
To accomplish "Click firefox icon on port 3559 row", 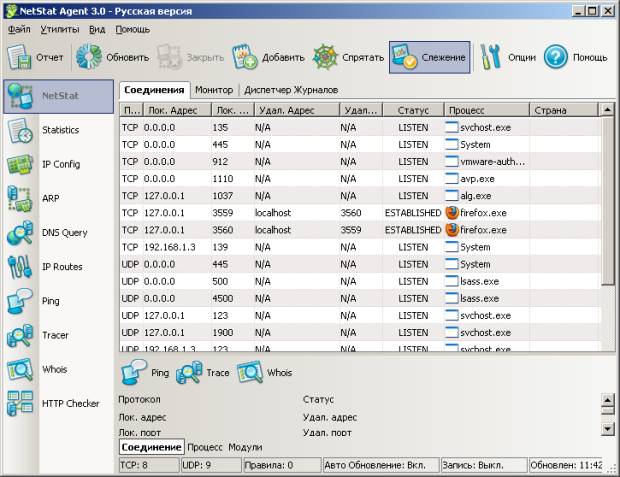I will (x=452, y=213).
